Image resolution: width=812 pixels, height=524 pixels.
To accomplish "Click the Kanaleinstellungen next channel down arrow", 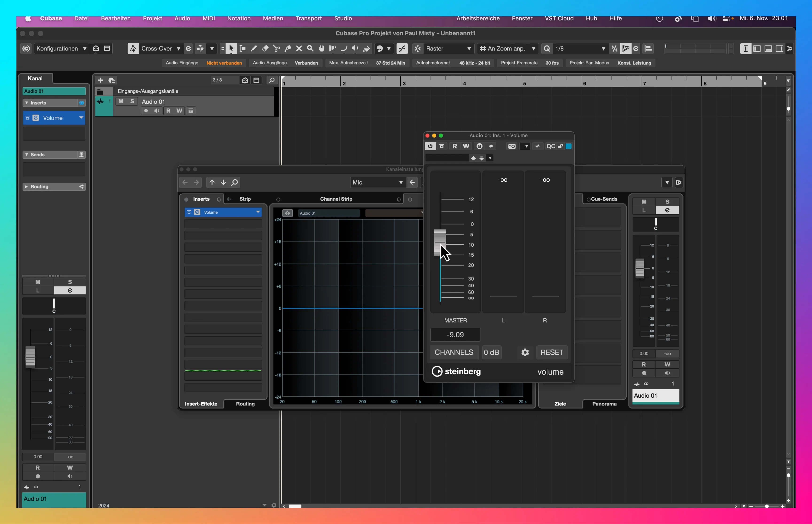I will (x=223, y=182).
